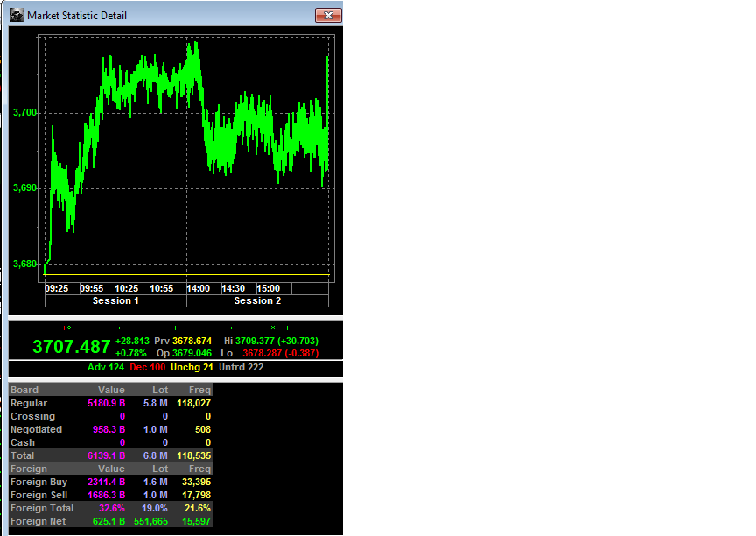Click Total frequency 118,535
Screen dimensions: 756x536
coord(194,455)
